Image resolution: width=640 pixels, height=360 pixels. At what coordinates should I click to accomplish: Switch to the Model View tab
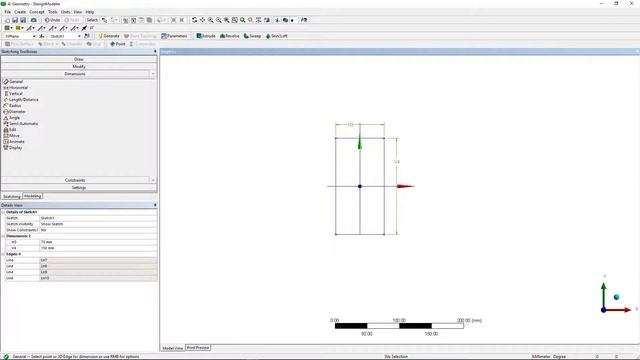[x=173, y=348]
